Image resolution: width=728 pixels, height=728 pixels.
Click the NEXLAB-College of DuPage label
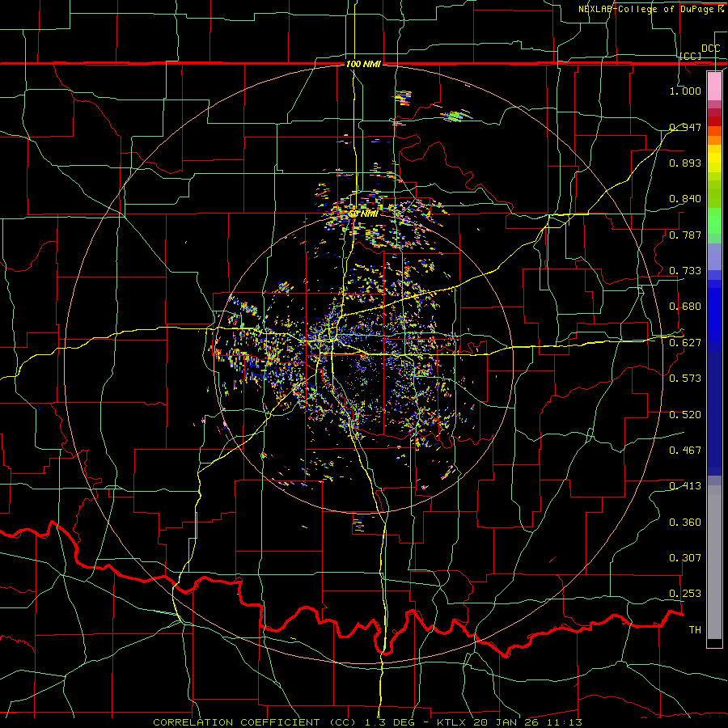[648, 9]
